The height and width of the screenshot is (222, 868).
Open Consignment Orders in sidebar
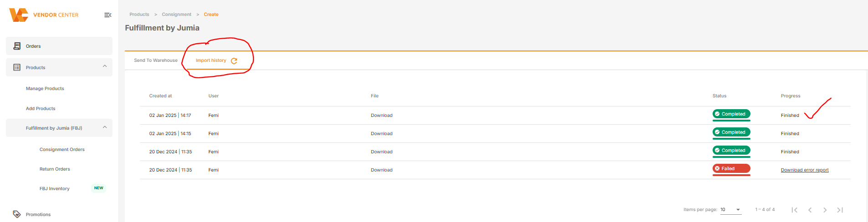62,150
